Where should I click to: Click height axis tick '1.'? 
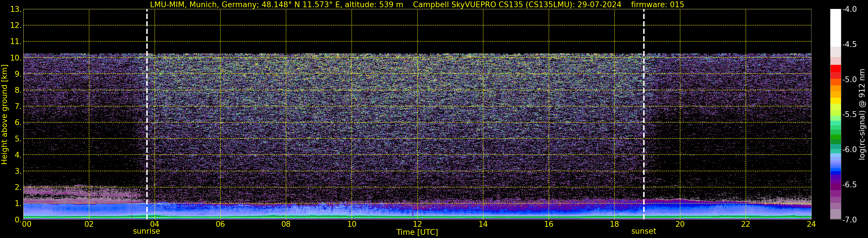pos(18,204)
